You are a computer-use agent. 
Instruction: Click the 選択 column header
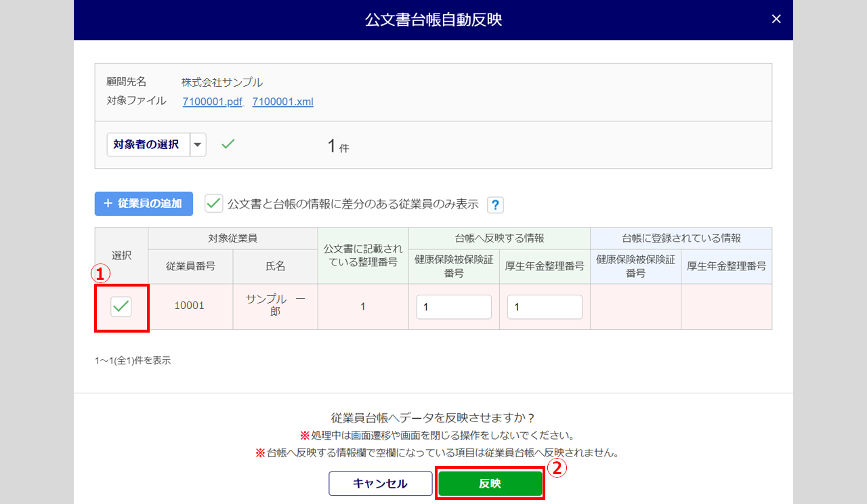click(x=121, y=255)
